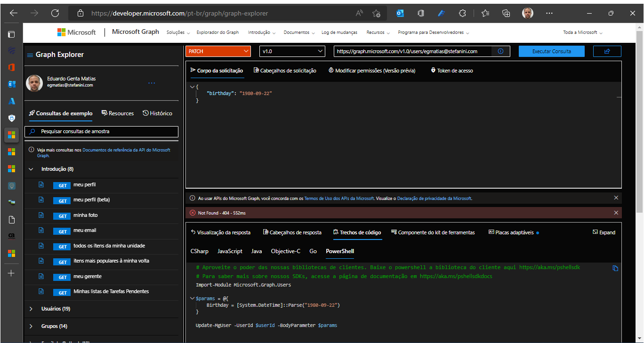
Task: Click the Graph Explorer hamburger menu icon
Action: (x=30, y=54)
